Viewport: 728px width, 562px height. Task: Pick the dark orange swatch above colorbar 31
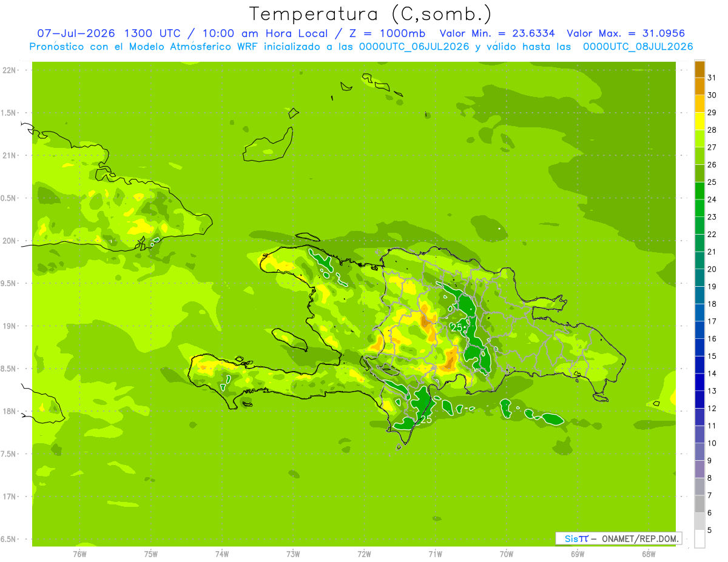699,70
